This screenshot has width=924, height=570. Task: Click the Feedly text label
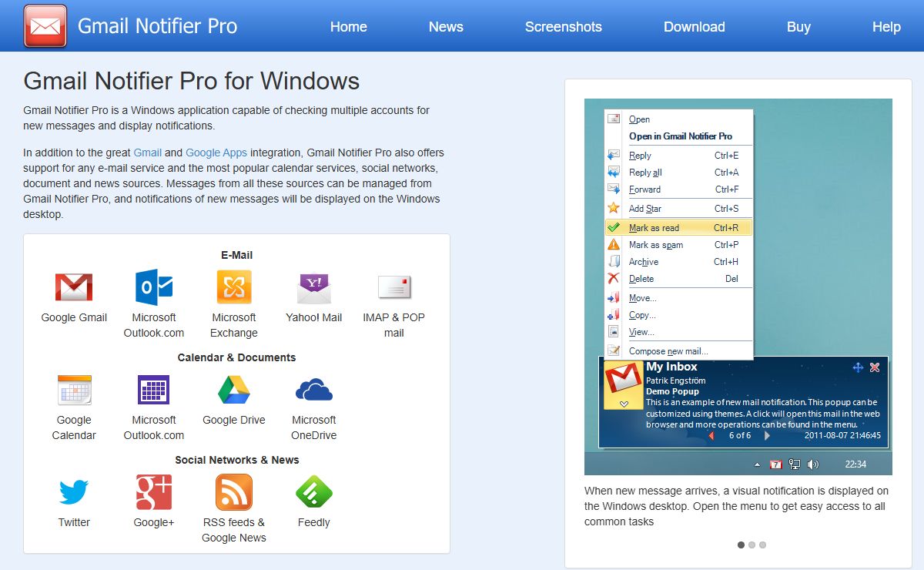click(x=314, y=522)
